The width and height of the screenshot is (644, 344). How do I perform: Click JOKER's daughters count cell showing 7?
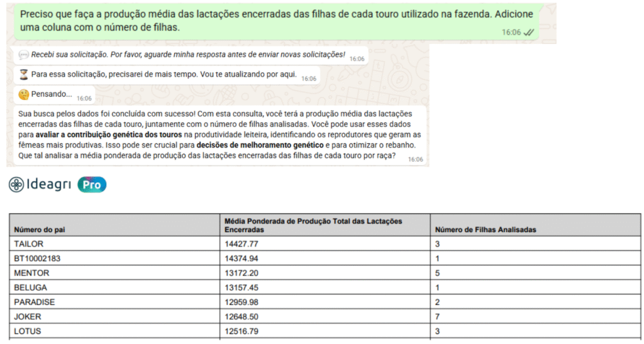(437, 316)
